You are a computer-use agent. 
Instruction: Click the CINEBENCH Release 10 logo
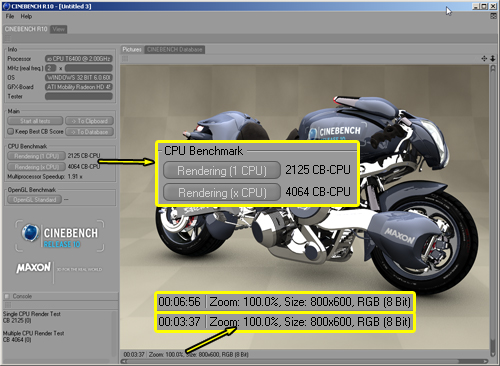coord(60,236)
